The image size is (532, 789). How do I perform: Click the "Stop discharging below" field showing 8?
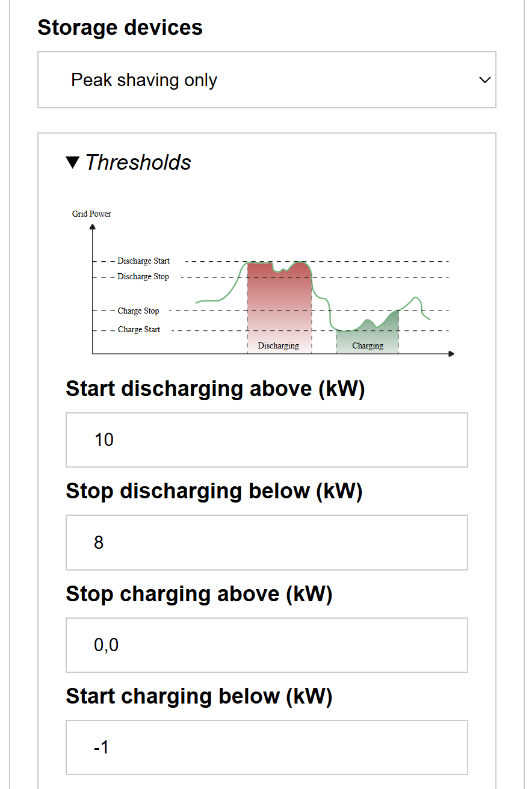point(266,542)
